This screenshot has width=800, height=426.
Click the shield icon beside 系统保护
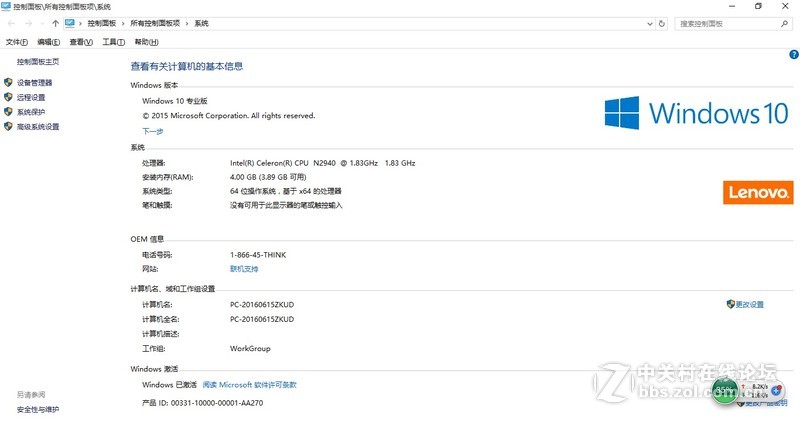click(x=8, y=112)
